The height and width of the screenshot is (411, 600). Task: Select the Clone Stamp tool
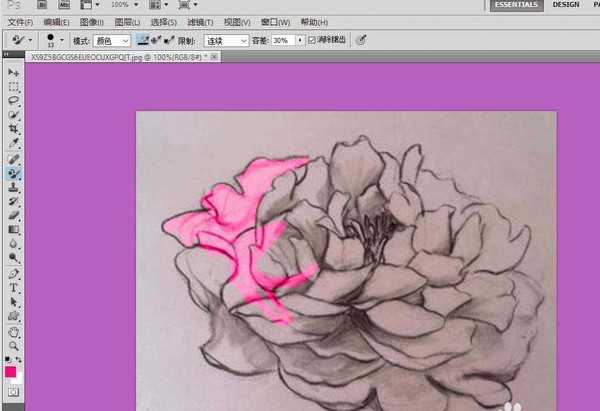(x=13, y=187)
